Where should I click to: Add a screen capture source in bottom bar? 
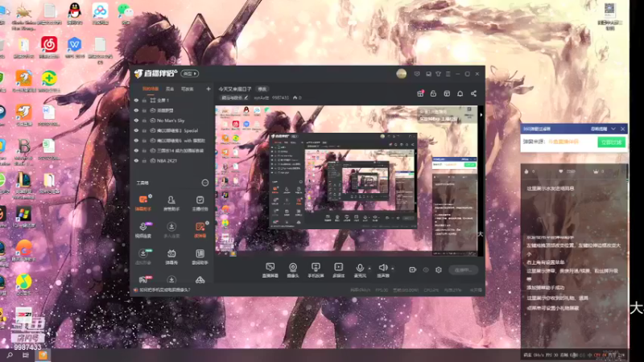click(x=270, y=270)
